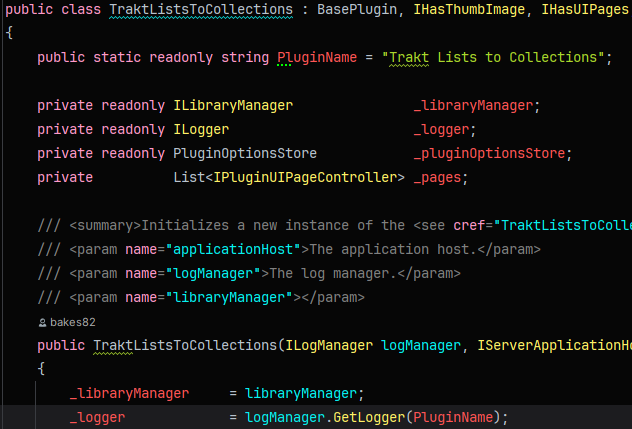Screen dimensions: 632x429
Task: Click _libraryManager in the assignment statement
Action: (x=129, y=394)
